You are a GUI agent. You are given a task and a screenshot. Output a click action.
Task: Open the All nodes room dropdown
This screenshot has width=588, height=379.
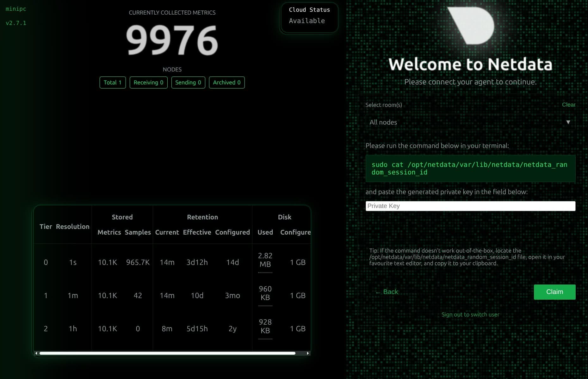pos(470,122)
